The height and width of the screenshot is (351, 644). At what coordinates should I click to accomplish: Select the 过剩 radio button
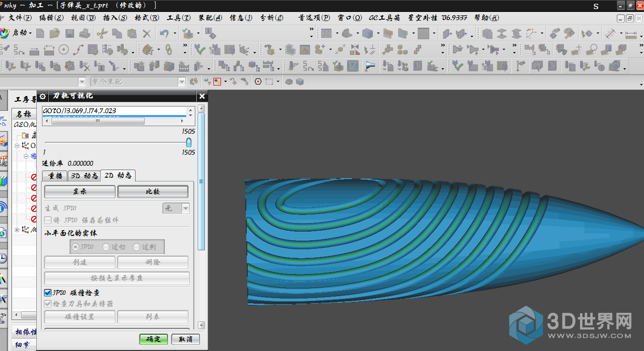[137, 247]
